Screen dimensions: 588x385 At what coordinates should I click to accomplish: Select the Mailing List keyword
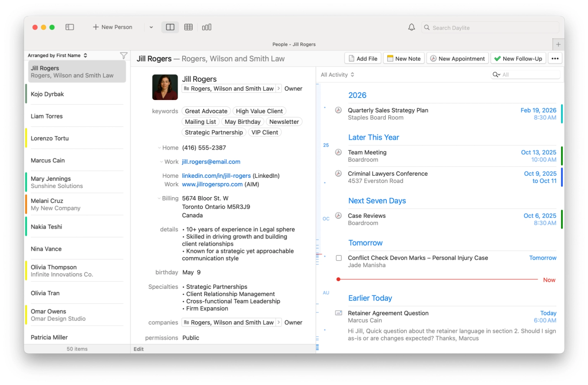200,122
